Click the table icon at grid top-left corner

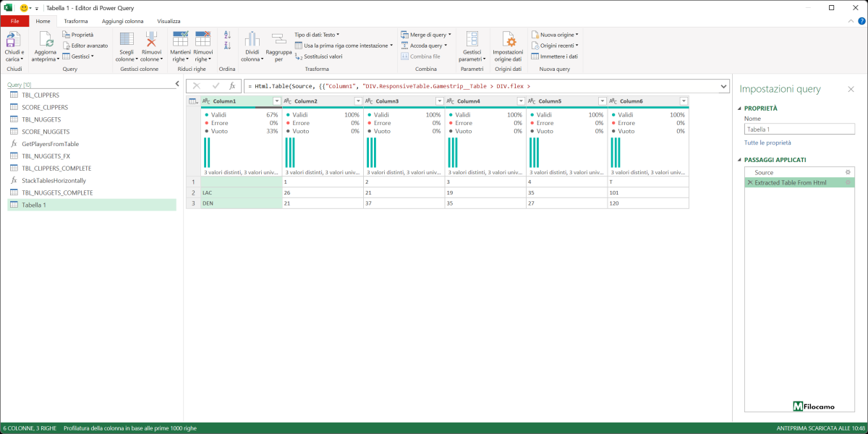coord(193,101)
